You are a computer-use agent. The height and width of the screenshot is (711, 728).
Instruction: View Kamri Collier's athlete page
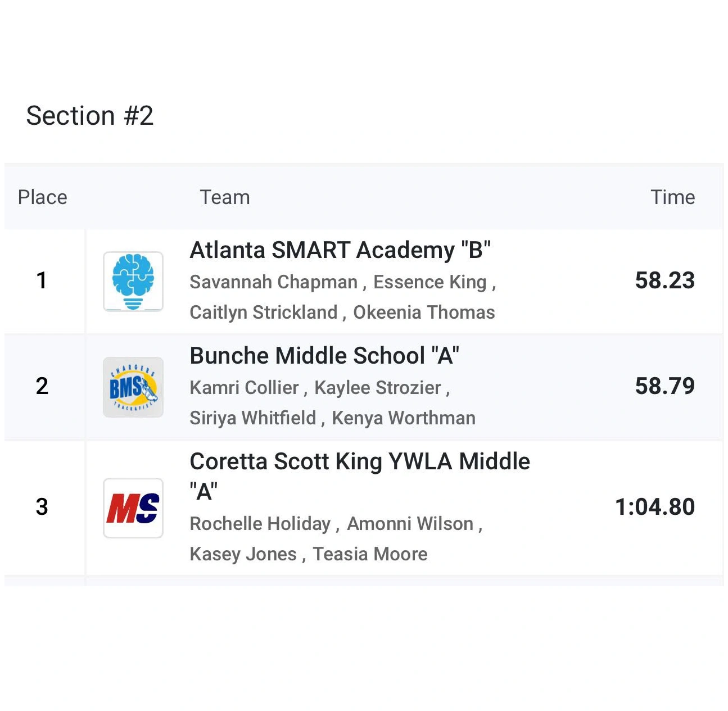[x=245, y=388]
